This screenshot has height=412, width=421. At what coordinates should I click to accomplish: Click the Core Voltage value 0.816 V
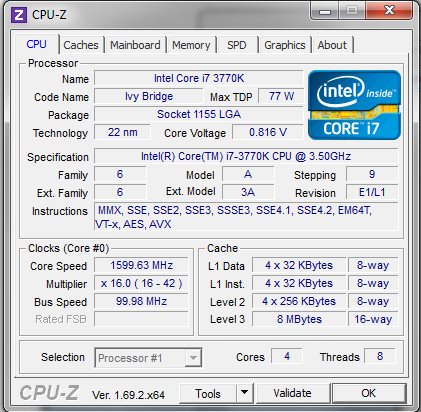(x=268, y=132)
